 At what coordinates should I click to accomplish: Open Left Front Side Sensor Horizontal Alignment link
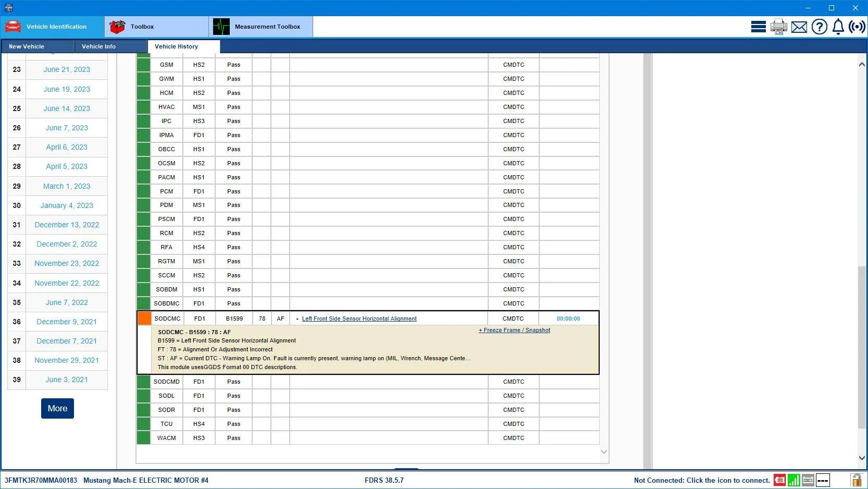359,319
